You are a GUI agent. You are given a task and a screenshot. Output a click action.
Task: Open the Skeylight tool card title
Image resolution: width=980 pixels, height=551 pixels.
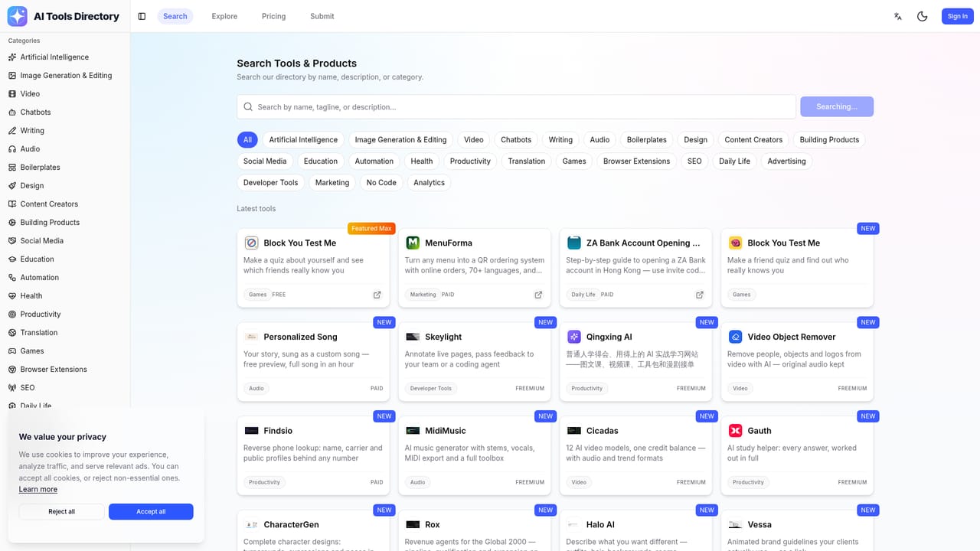pyautogui.click(x=443, y=337)
